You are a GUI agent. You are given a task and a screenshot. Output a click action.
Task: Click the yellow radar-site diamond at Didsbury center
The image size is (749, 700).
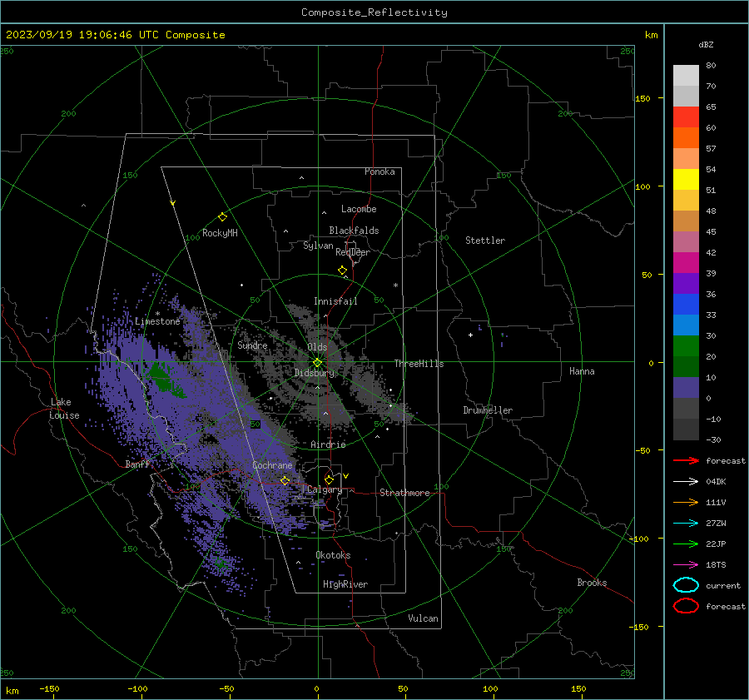click(x=318, y=362)
